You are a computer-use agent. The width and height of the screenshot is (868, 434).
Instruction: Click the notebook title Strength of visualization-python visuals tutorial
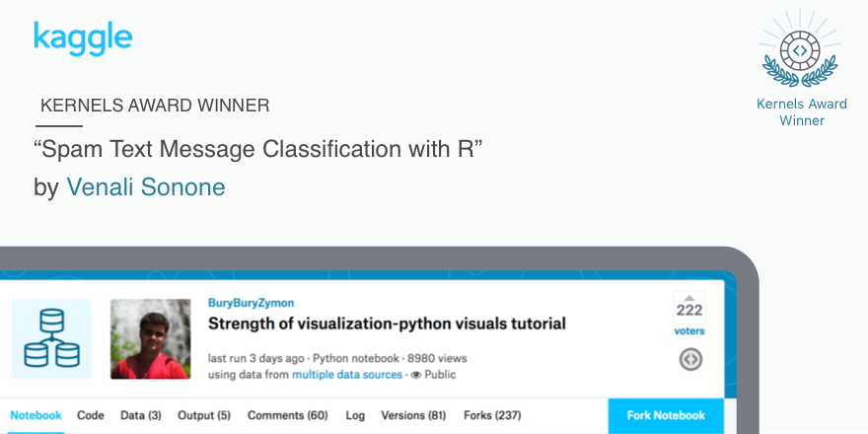[x=387, y=324]
